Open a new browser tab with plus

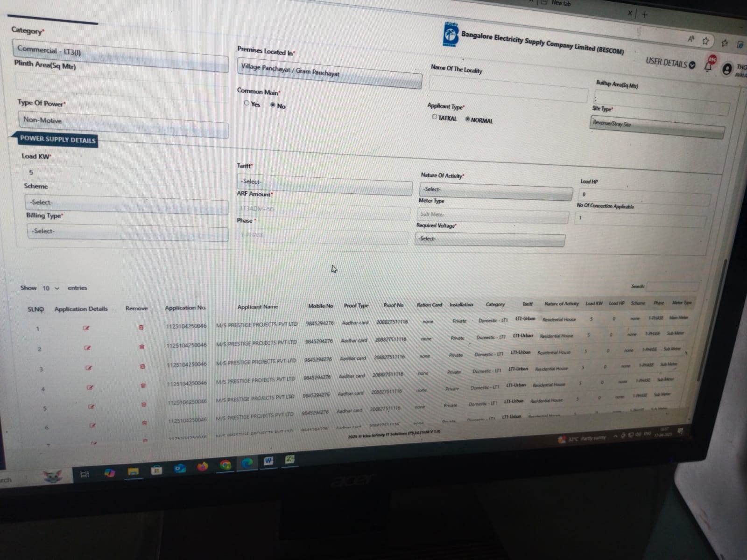(645, 14)
